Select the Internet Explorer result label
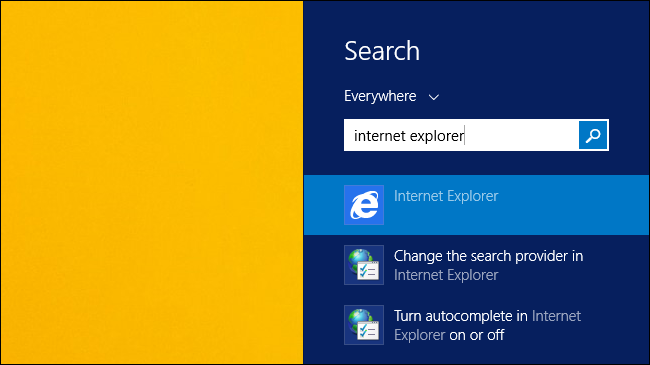650x365 pixels. pyautogui.click(x=446, y=196)
